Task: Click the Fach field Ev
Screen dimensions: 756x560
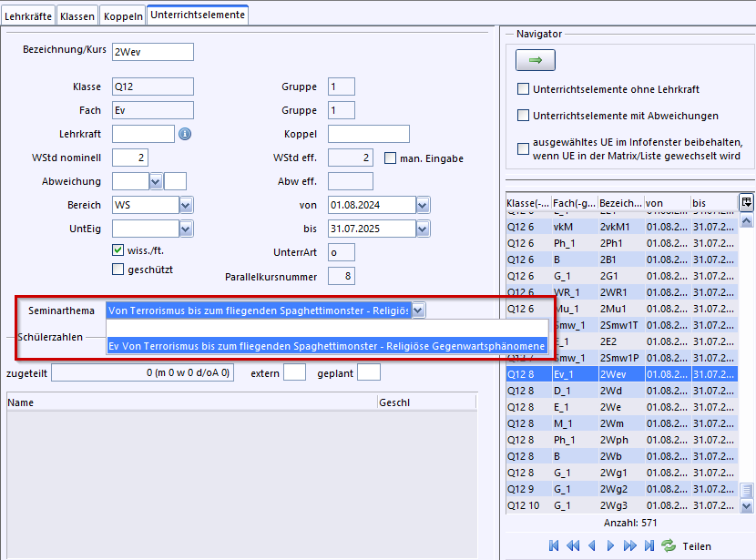Action: click(153, 110)
